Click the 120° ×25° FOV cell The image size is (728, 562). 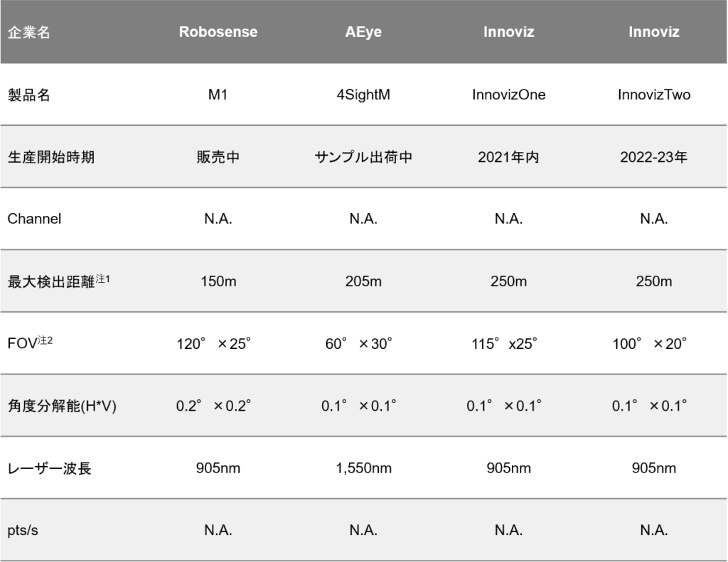point(214,344)
